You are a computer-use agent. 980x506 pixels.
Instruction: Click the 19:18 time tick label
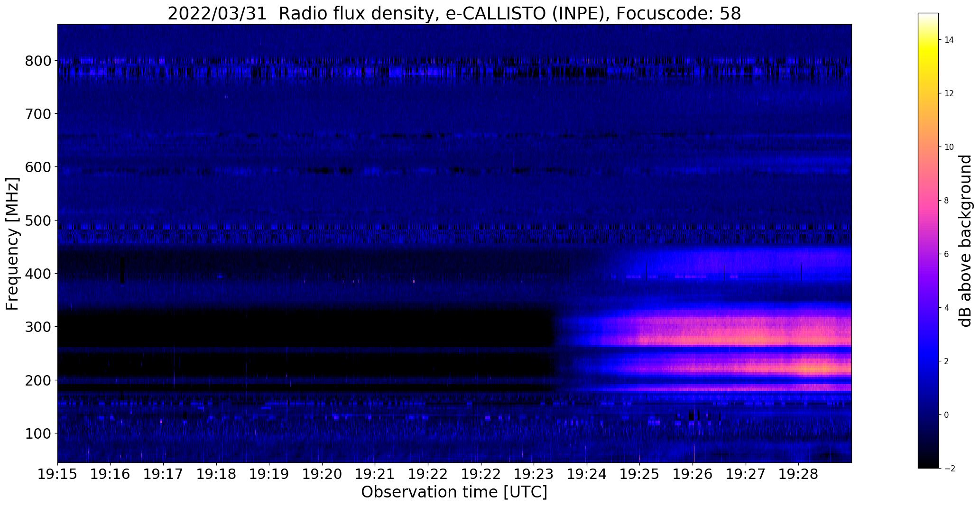(216, 475)
